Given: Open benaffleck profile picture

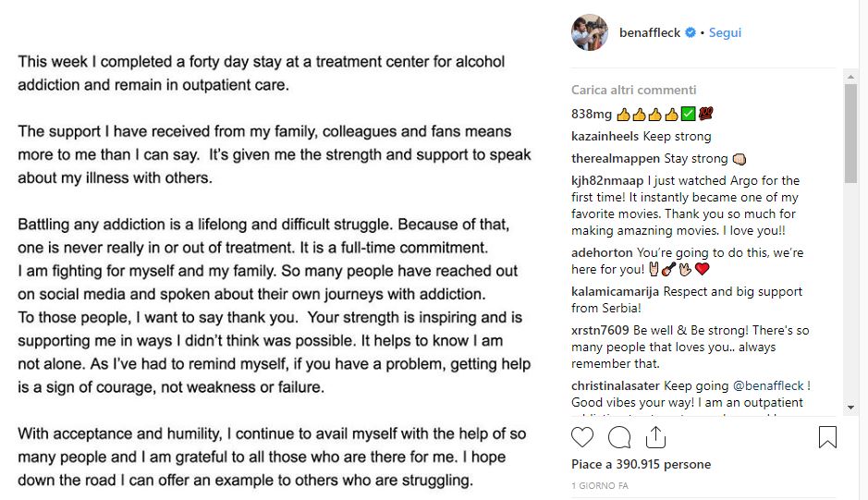Looking at the screenshot, I should pyautogui.click(x=590, y=32).
